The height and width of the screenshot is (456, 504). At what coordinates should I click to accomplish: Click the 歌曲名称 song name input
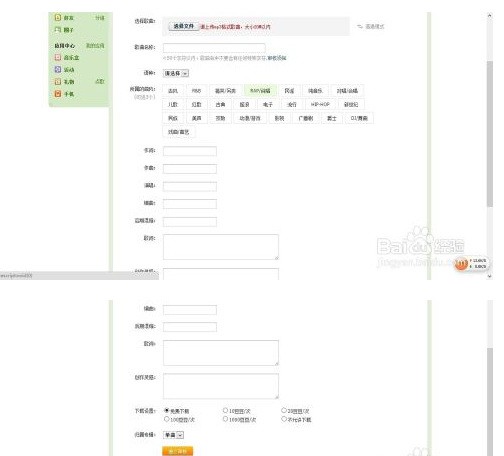click(214, 48)
